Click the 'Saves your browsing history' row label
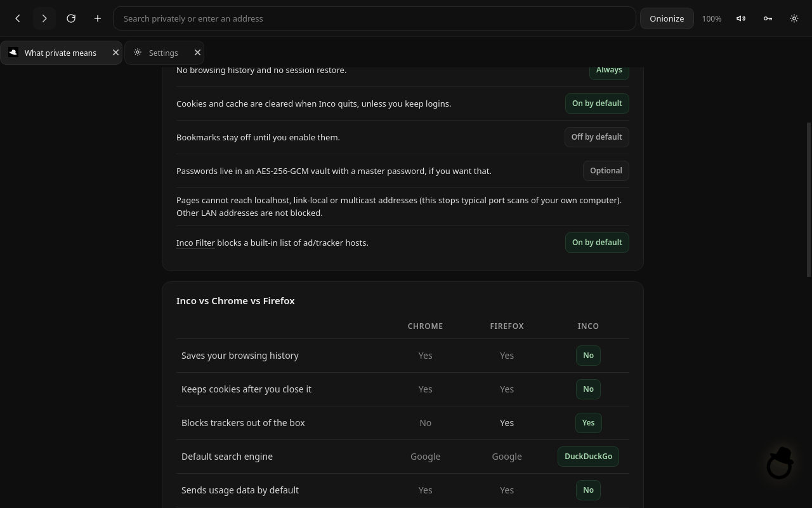This screenshot has width=812, height=508. (240, 356)
